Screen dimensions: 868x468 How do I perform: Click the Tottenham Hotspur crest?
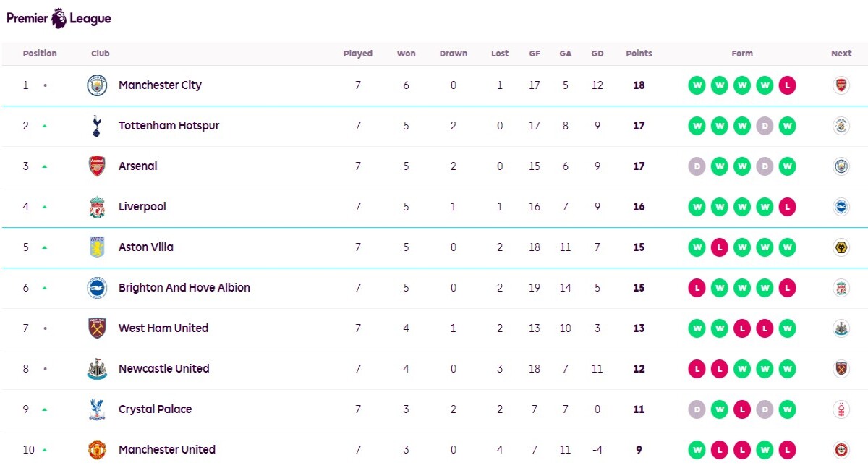[97, 126]
